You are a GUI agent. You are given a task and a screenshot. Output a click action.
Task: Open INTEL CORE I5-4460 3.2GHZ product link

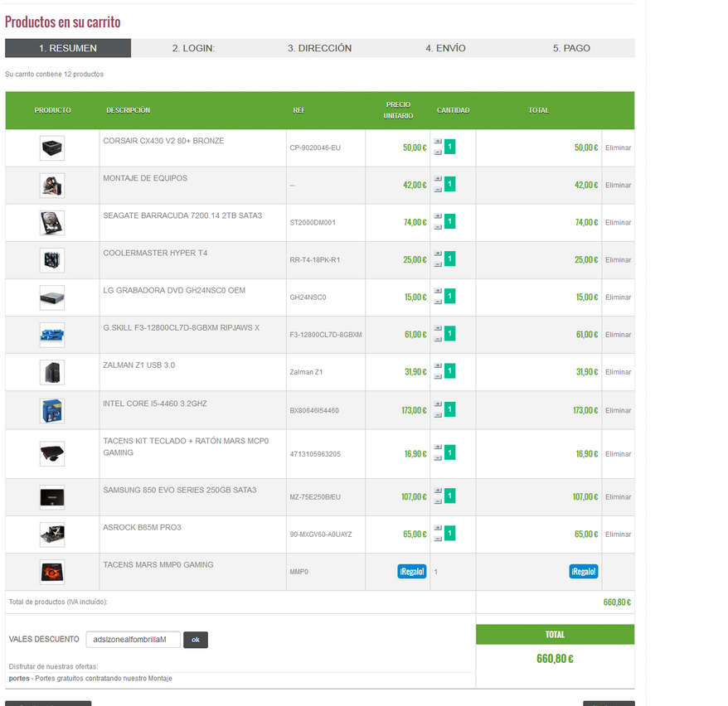pos(155,404)
